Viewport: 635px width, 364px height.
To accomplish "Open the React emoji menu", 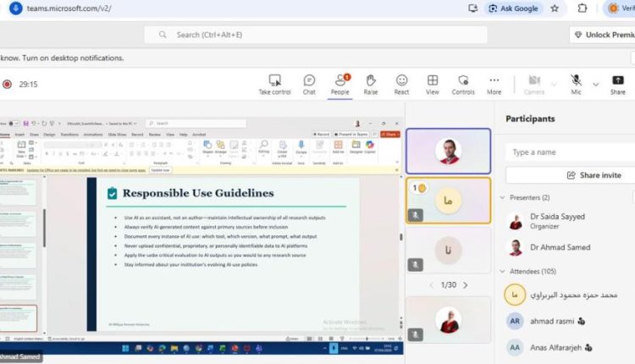I will click(401, 80).
